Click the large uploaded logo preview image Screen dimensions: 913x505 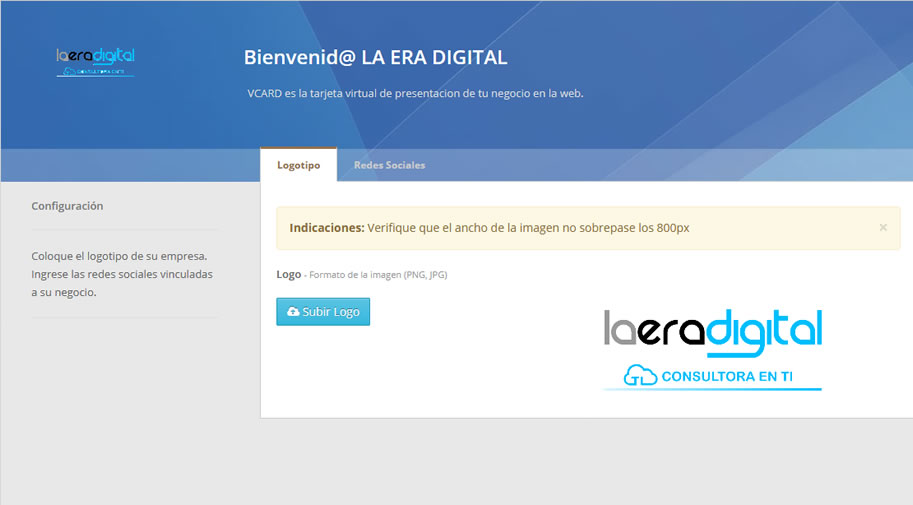712,347
